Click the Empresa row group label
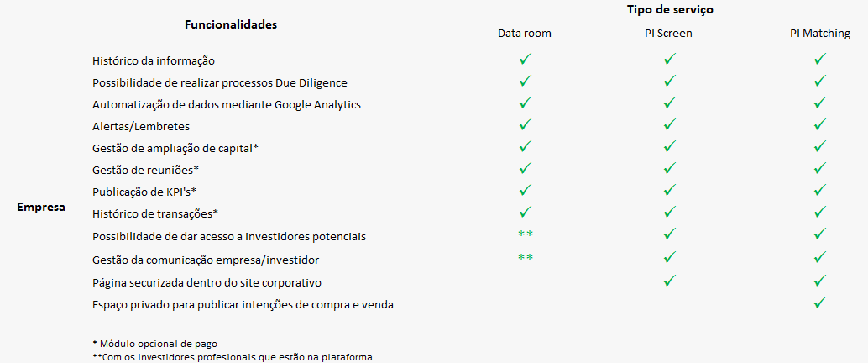 pyautogui.click(x=41, y=207)
